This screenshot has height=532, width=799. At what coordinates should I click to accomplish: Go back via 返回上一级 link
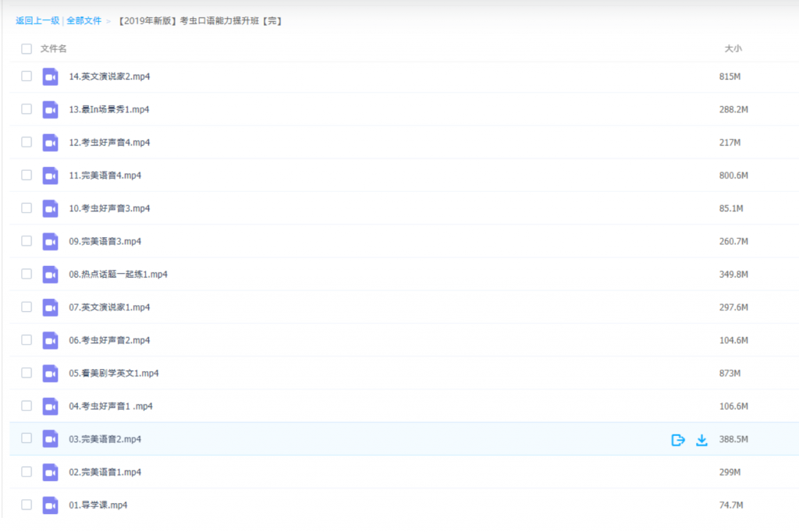(37, 21)
